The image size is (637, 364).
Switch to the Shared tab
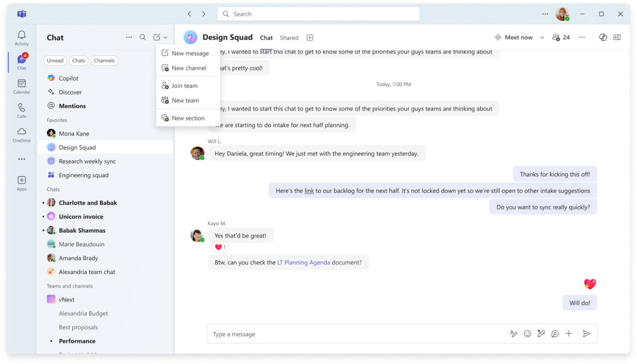pos(289,38)
